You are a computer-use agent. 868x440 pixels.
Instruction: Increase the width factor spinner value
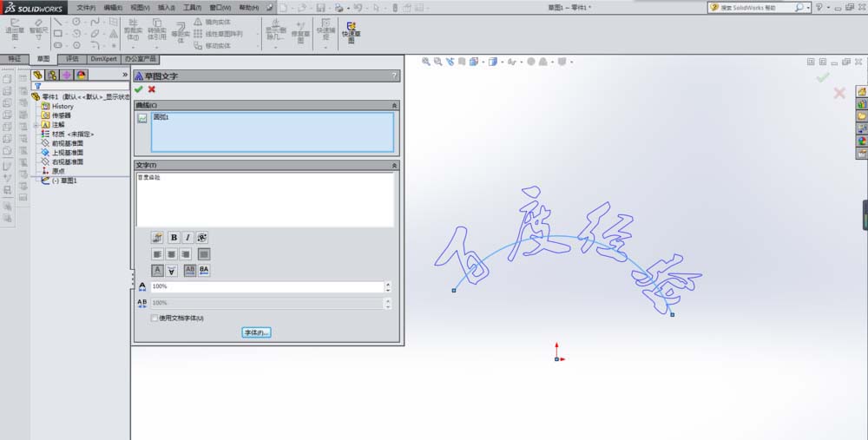pos(388,284)
